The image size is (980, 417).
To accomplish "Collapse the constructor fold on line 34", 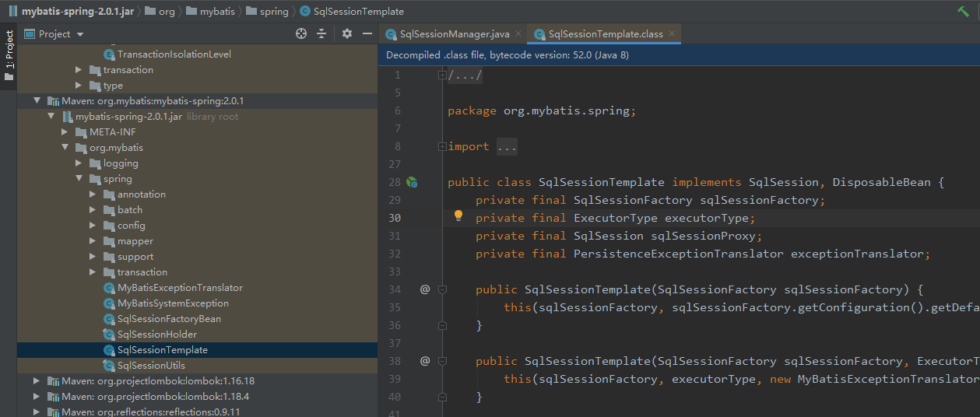I will point(442,289).
